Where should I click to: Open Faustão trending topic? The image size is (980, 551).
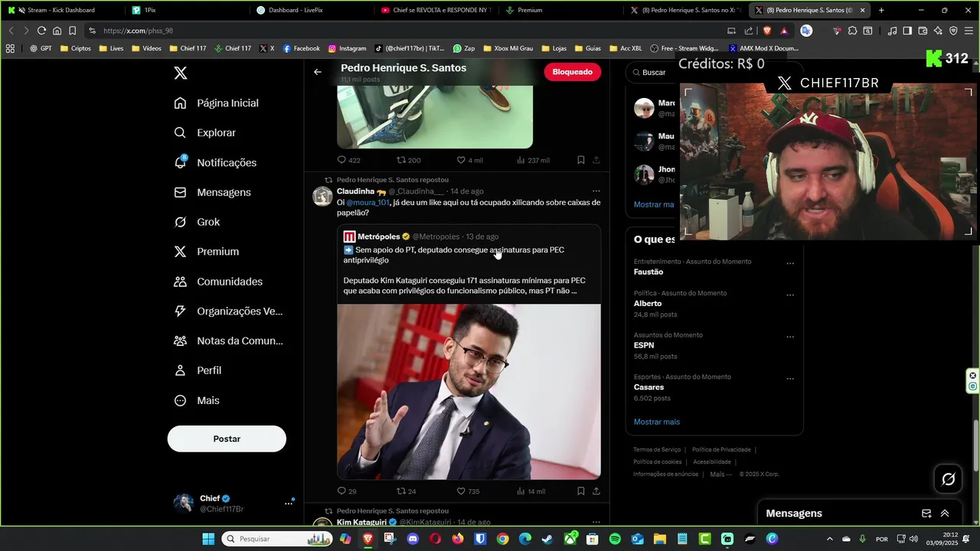[x=648, y=272]
